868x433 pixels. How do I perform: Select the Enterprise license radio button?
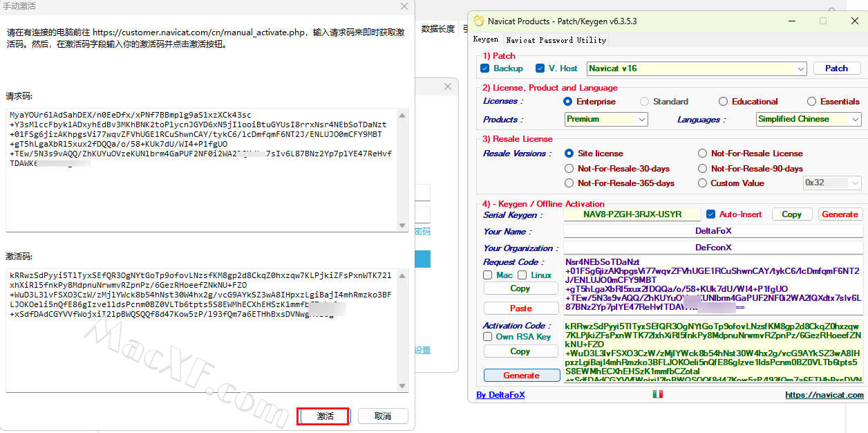tap(568, 102)
